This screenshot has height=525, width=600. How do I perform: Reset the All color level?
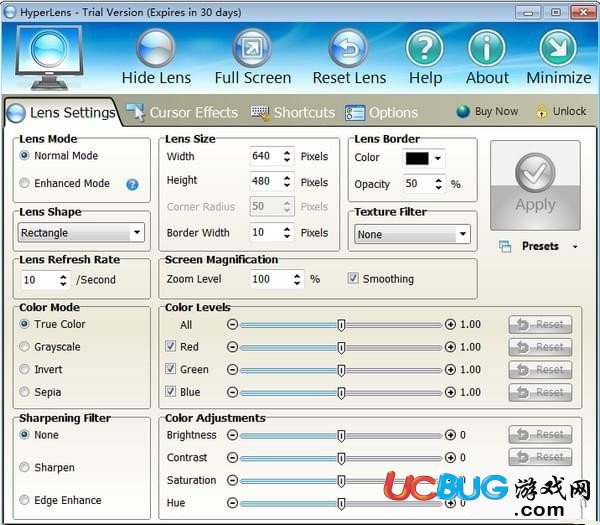[540, 324]
